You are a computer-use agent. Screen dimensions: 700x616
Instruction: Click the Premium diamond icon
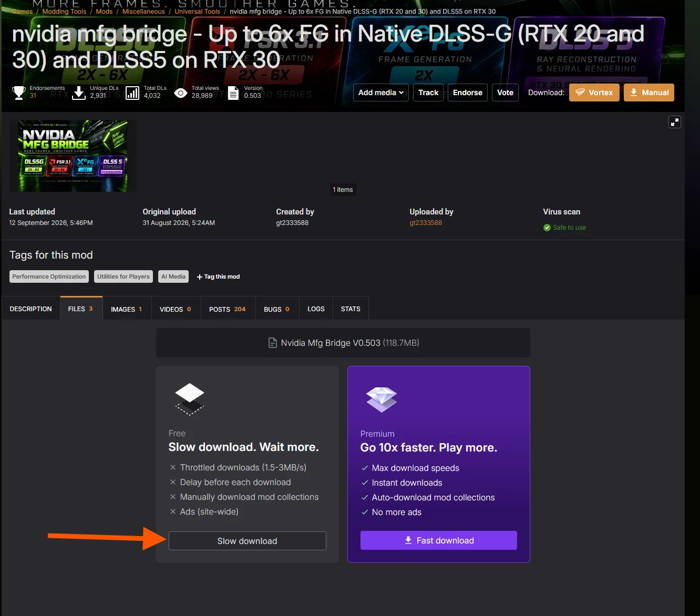(x=382, y=399)
